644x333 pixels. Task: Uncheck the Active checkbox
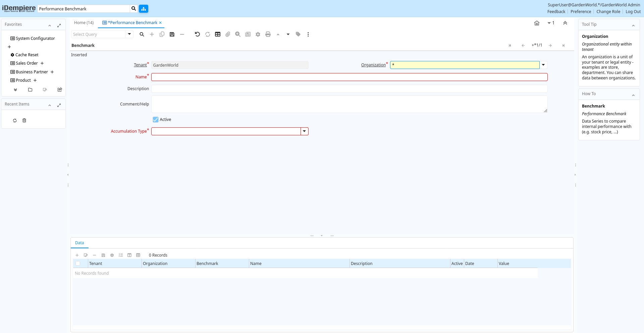click(156, 120)
